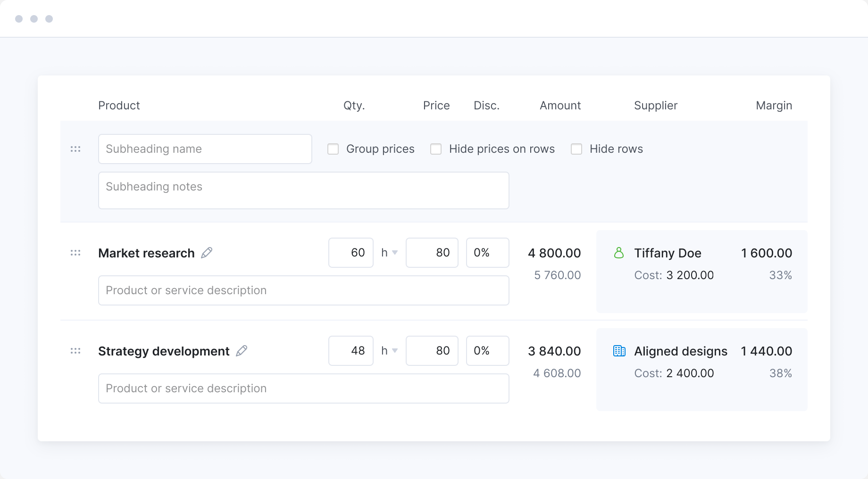This screenshot has height=479, width=868.
Task: Click the Disc. column header
Action: pos(486,106)
